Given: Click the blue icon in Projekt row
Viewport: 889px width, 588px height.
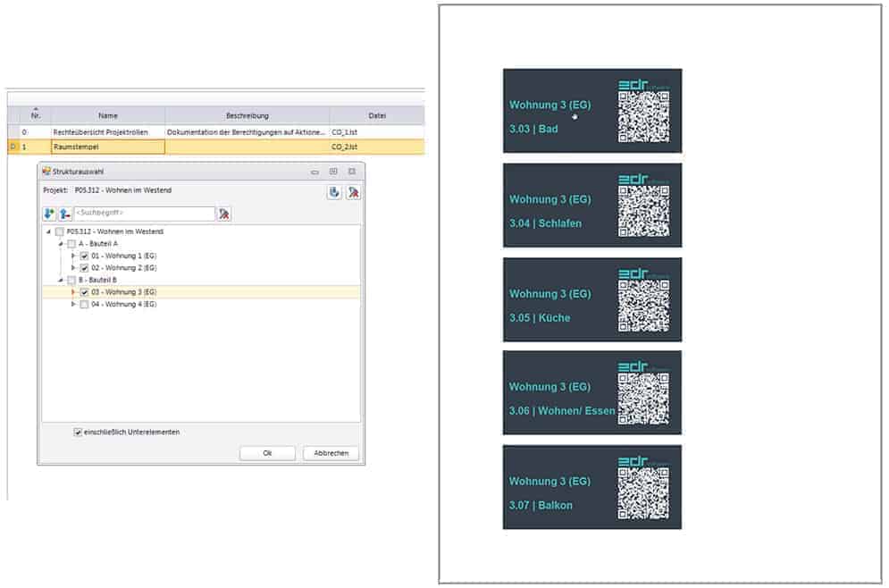Looking at the screenshot, I should tap(334, 191).
